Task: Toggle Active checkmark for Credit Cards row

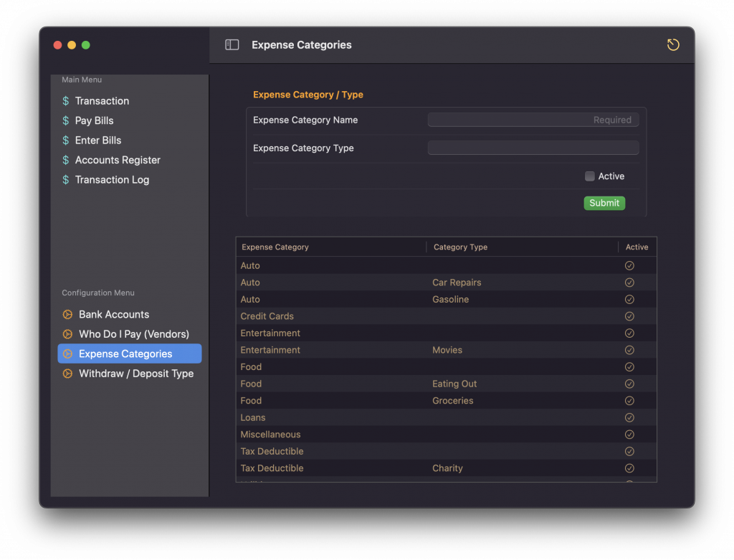Action: point(629,316)
